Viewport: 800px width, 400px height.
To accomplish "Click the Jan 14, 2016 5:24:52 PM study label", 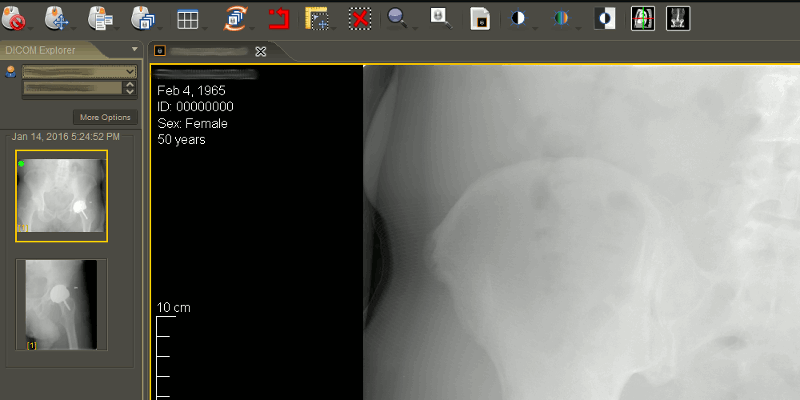I will click(65, 137).
